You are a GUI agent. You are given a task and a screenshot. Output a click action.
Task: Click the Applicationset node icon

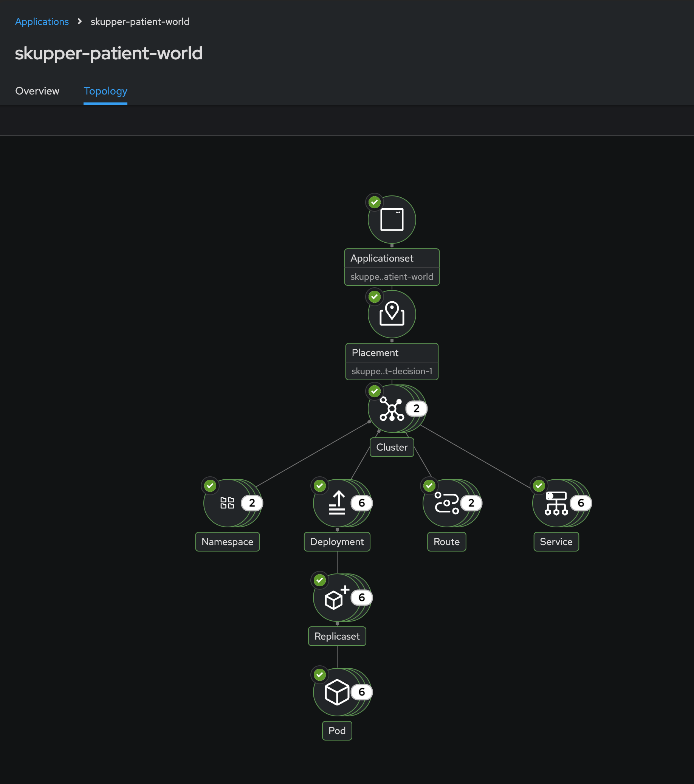pos(391,220)
